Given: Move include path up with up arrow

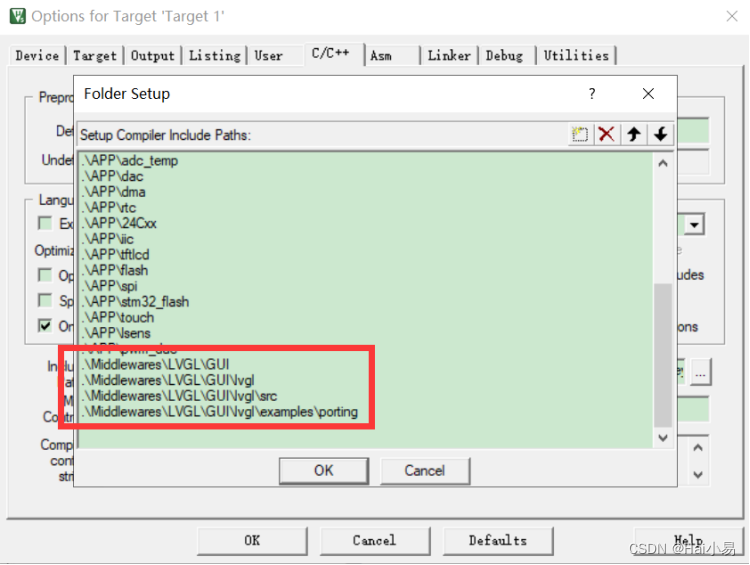Looking at the screenshot, I should (634, 134).
